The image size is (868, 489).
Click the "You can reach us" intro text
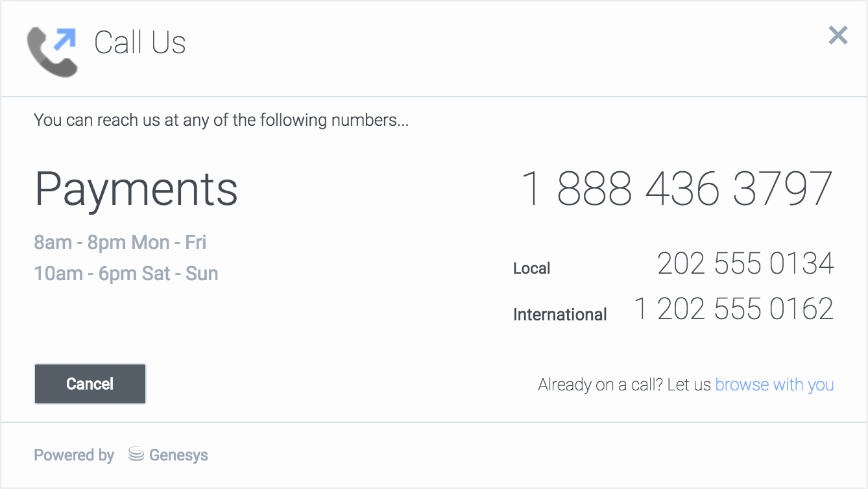pos(221,120)
